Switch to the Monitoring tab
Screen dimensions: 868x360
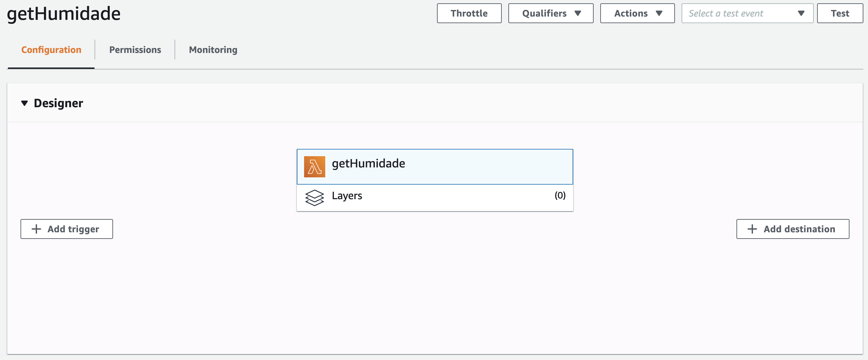[x=213, y=50]
